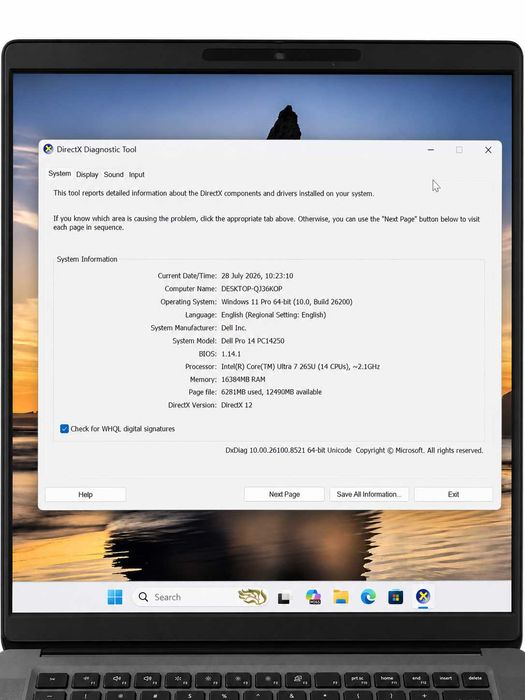Click the DirectX Diagnostic taskbar icon
The width and height of the screenshot is (525, 700).
[423, 596]
